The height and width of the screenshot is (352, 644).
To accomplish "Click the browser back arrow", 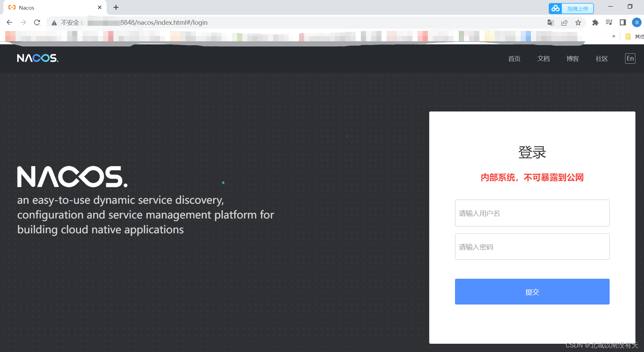I will pyautogui.click(x=9, y=22).
